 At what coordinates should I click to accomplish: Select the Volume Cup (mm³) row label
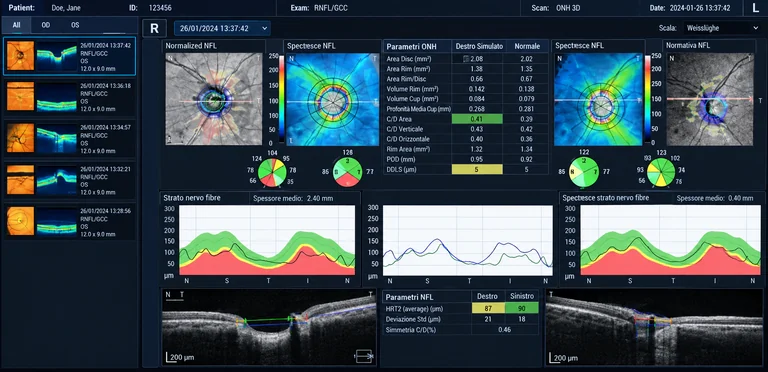coord(412,99)
